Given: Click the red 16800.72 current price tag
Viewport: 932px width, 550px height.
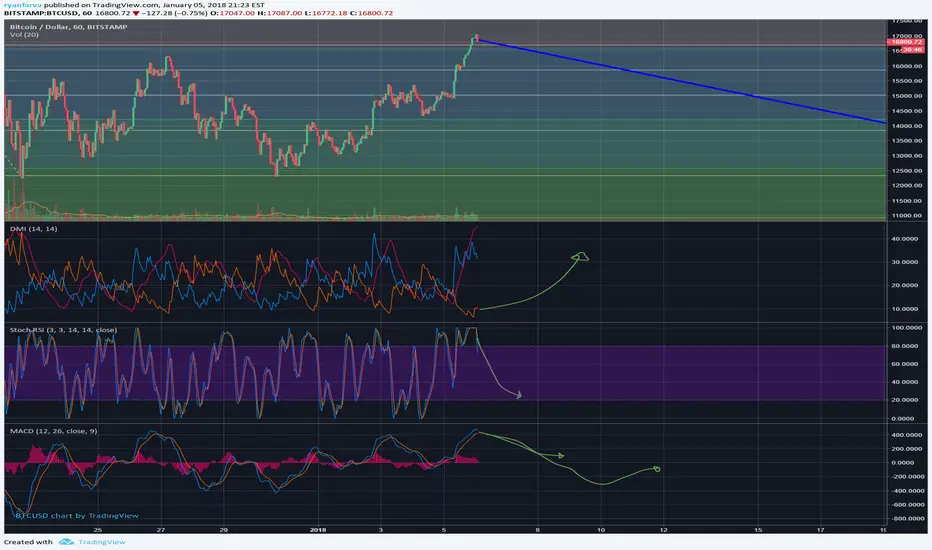Looking at the screenshot, I should [x=906, y=42].
